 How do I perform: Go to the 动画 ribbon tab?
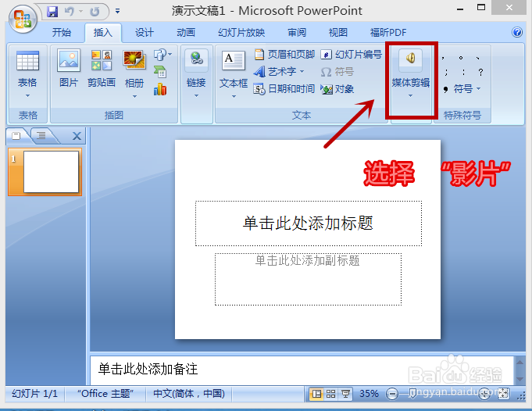[x=186, y=33]
